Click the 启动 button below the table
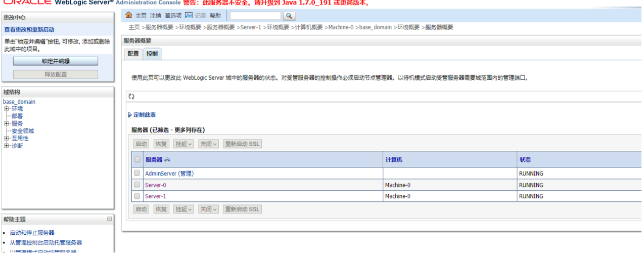Viewport: 644px width, 255px height. [x=141, y=209]
